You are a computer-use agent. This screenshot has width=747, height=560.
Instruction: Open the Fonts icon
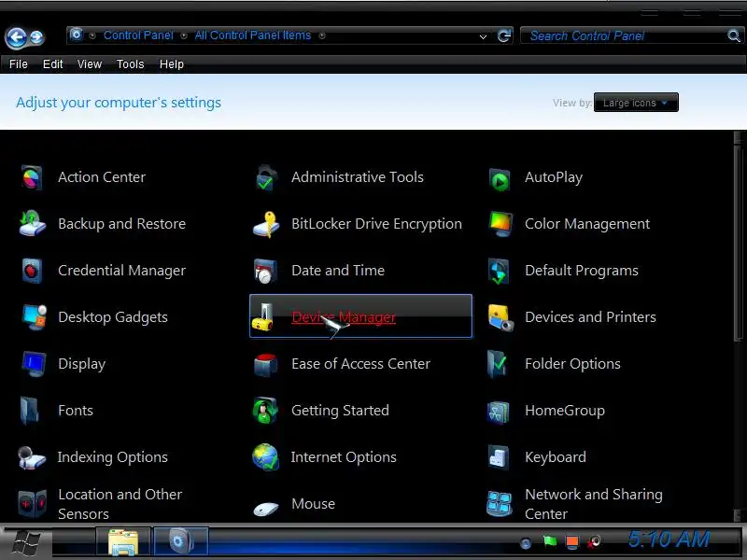coord(30,411)
